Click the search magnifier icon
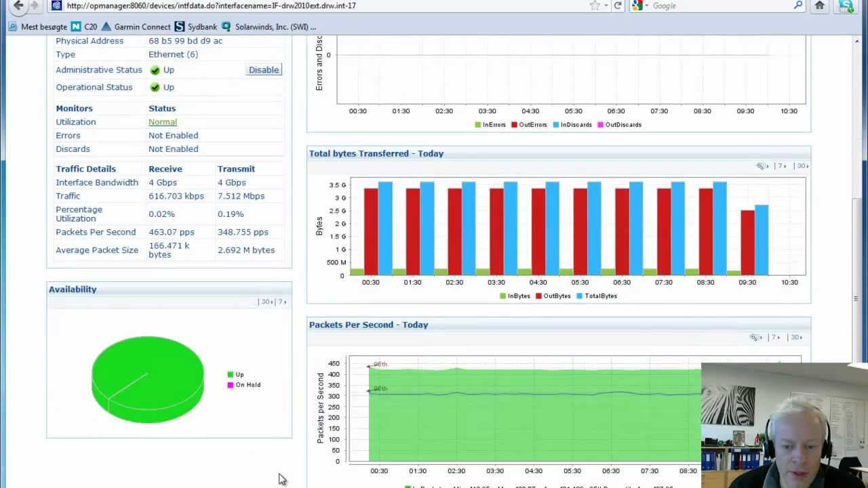The width and height of the screenshot is (868, 488). (798, 5)
